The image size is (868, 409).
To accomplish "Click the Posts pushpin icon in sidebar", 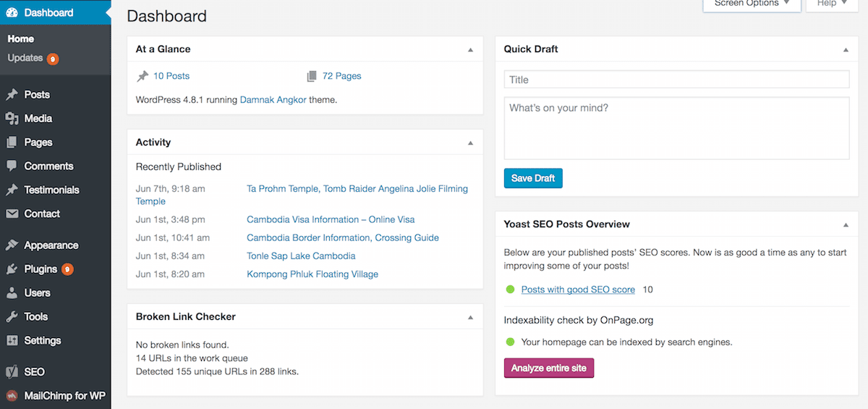I will [12, 95].
